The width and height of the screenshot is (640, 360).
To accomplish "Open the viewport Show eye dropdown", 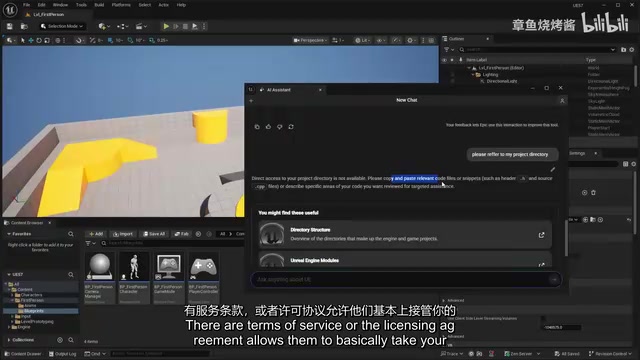I will pos(381,40).
